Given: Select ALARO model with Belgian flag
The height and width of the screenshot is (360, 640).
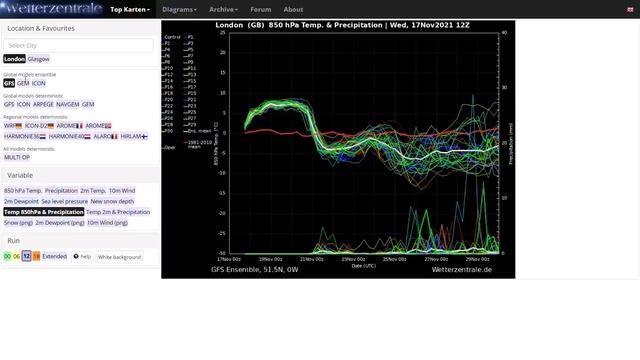Looking at the screenshot, I should click(105, 136).
